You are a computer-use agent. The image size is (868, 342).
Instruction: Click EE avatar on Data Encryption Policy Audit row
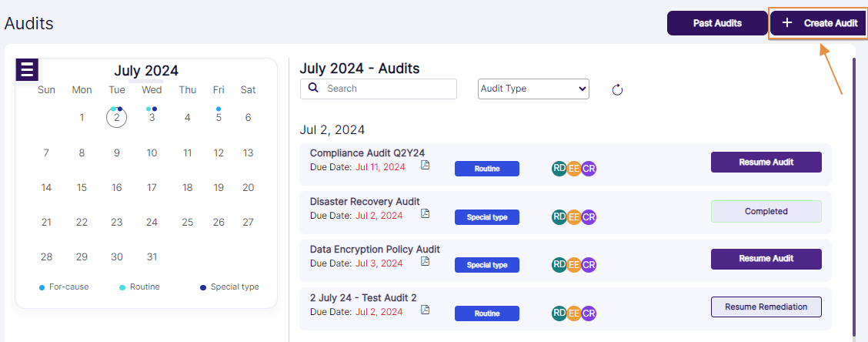click(574, 265)
